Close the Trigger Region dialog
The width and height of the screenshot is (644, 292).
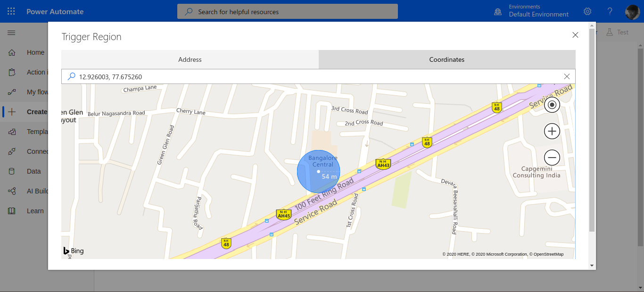pyautogui.click(x=575, y=35)
